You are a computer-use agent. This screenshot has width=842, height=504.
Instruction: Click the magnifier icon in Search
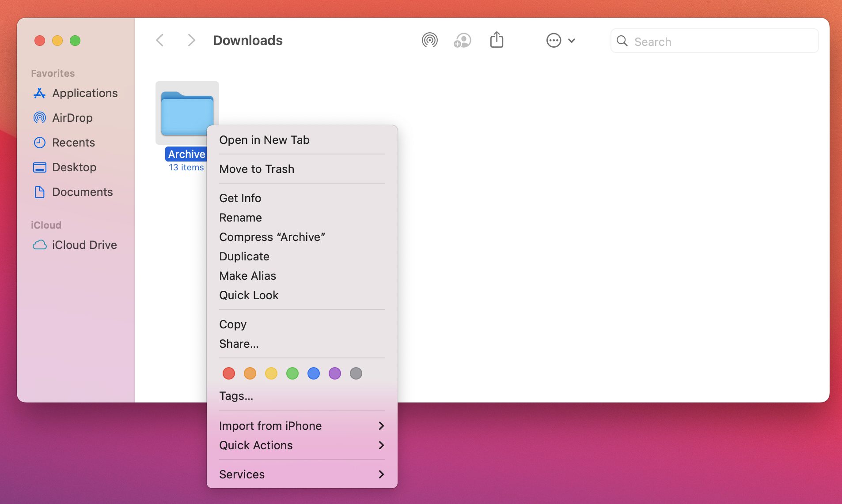tap(622, 41)
